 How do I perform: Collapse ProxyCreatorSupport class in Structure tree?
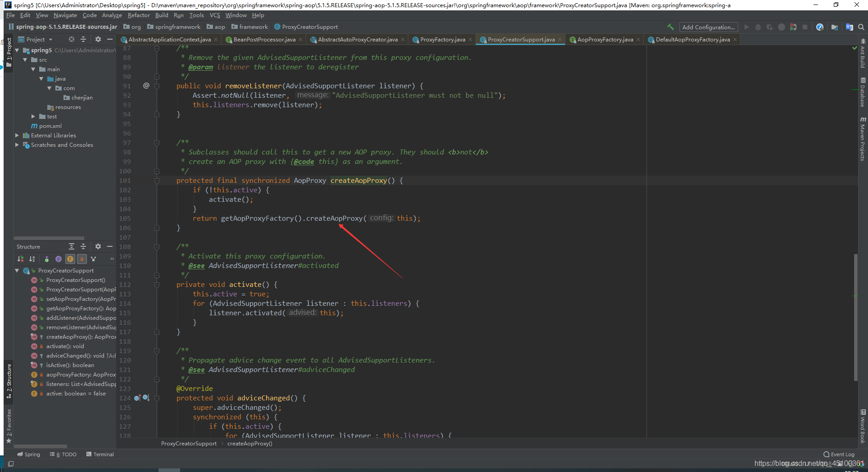17,271
